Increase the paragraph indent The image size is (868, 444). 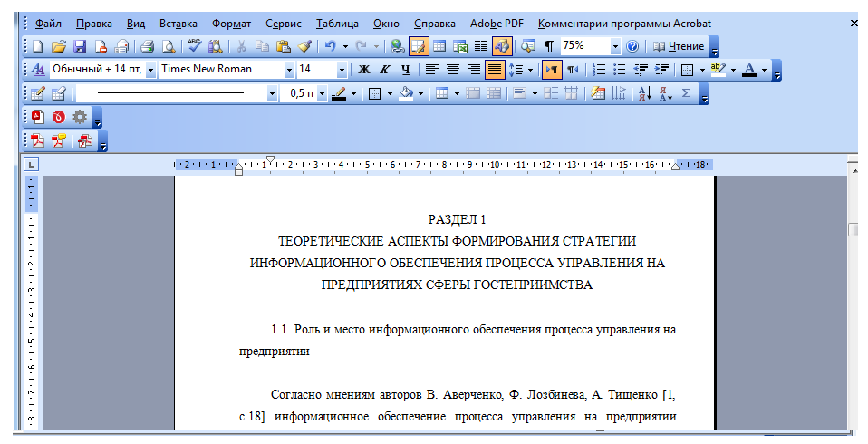point(661,70)
